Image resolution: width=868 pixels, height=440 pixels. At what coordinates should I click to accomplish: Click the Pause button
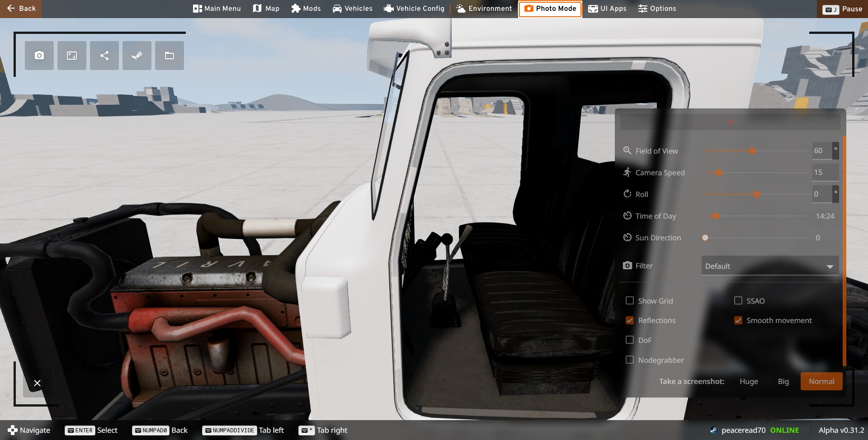[843, 9]
